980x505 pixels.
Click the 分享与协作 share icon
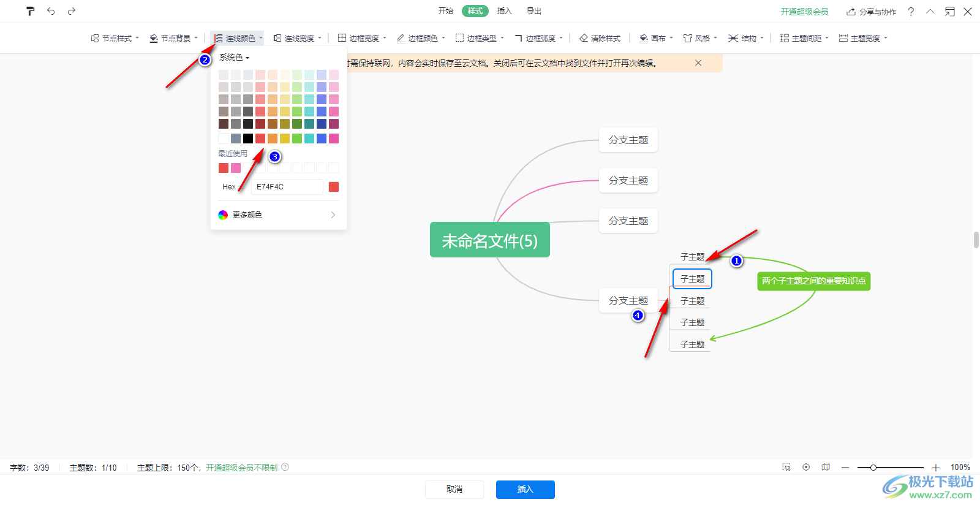click(x=871, y=12)
